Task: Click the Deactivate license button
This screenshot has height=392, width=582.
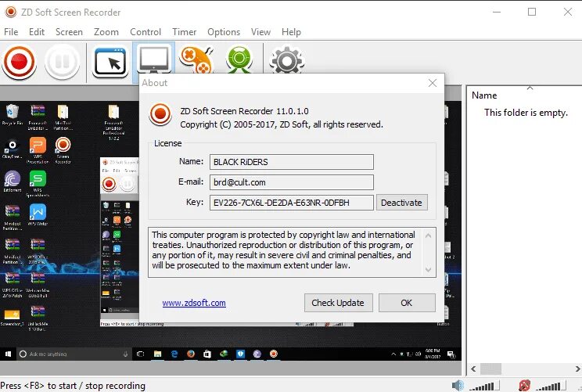Action: (401, 203)
